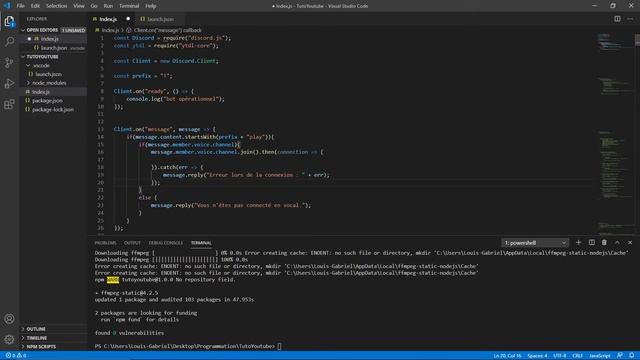
Task: Switch to the Debug Console tab
Action: tap(166, 243)
